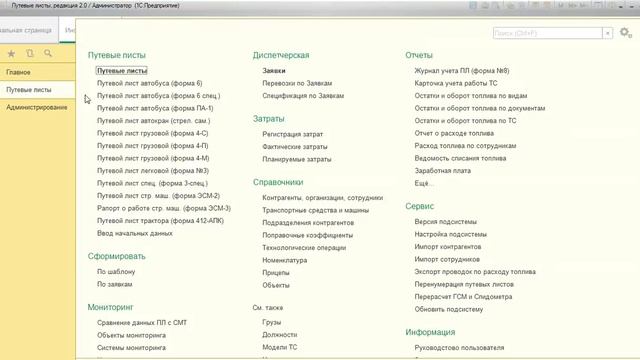Open Заработная плата report
The height and width of the screenshot is (360, 640).
tap(442, 171)
